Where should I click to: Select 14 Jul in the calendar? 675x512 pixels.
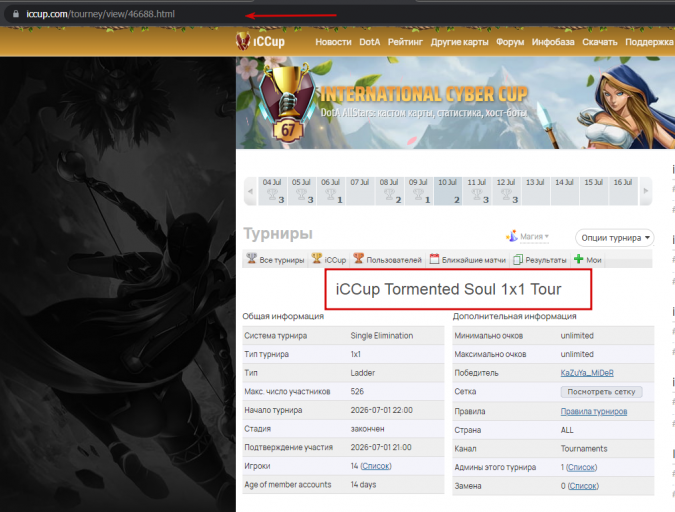pyautogui.click(x=565, y=191)
